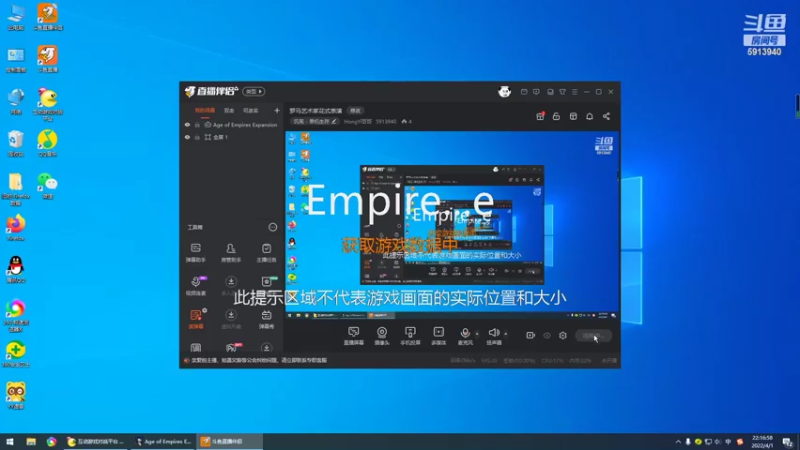Open the 房管助手 tool
The image size is (800, 450).
click(x=231, y=253)
